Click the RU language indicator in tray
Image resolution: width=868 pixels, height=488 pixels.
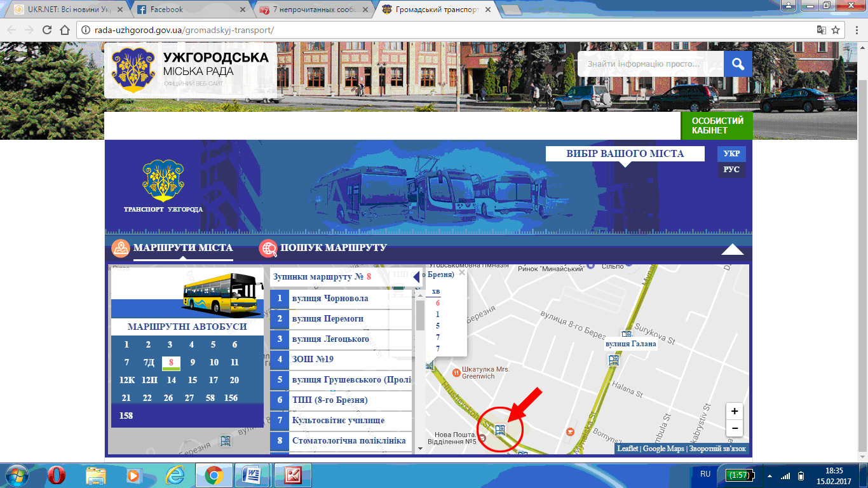click(x=705, y=474)
